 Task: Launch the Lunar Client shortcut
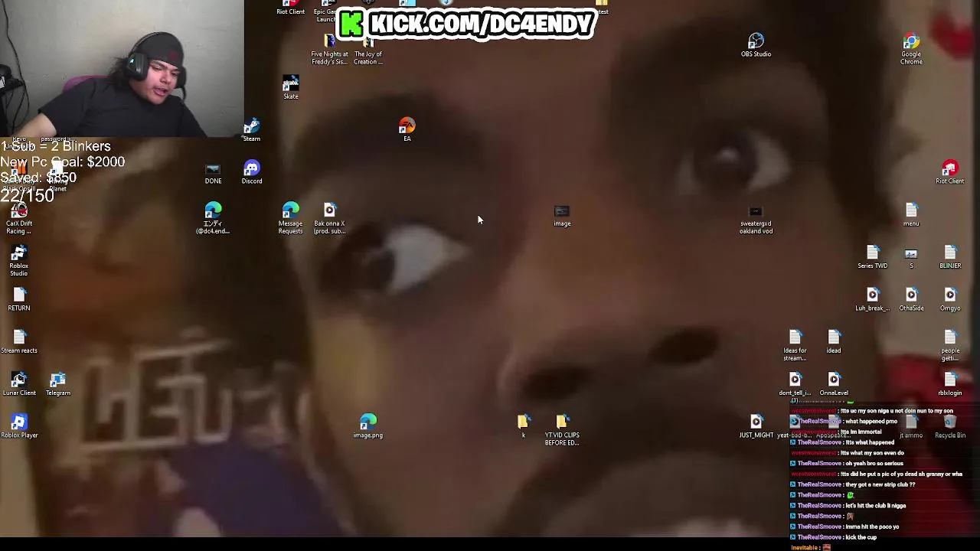(19, 384)
